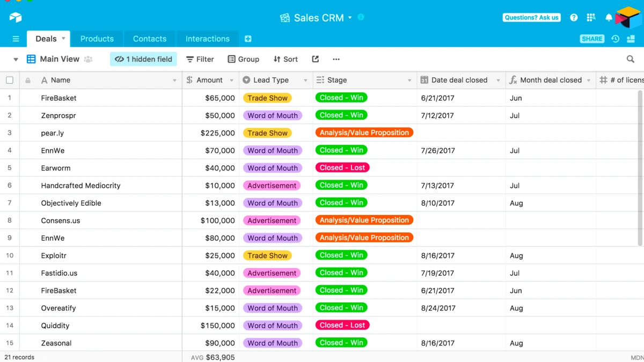This screenshot has height=362, width=644.
Task: Select all records with the header checkbox
Action: pyautogui.click(x=9, y=79)
